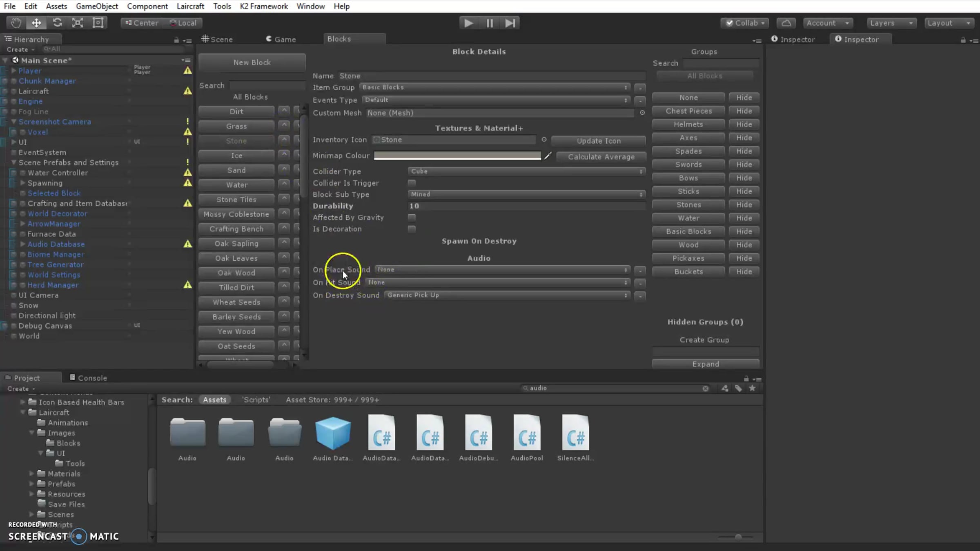980x551 pixels.
Task: Tick the Is Decoration checkbox
Action: pyautogui.click(x=412, y=229)
